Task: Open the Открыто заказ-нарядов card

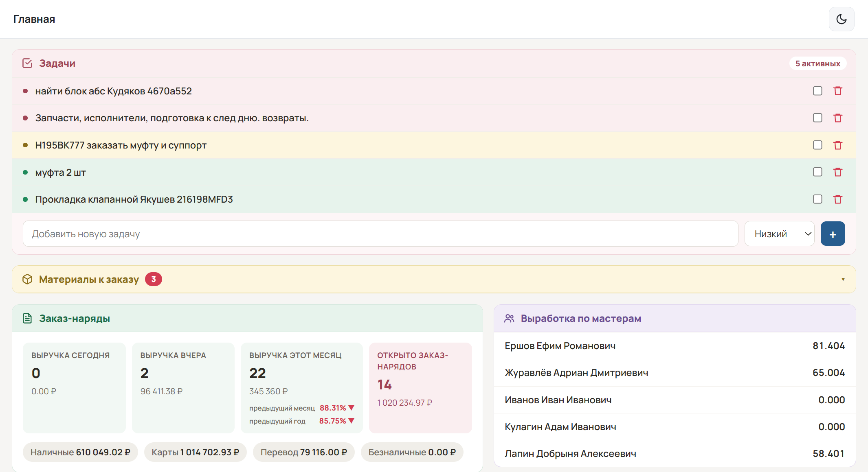Action: [x=420, y=387]
